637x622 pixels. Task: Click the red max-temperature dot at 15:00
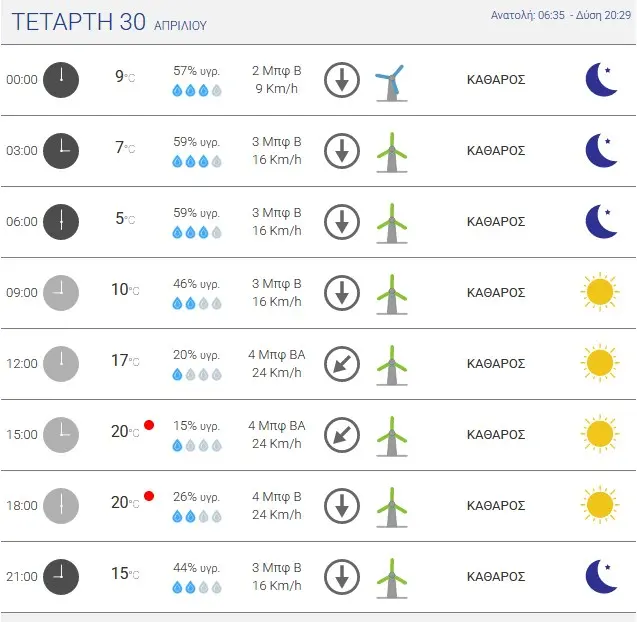[149, 425]
